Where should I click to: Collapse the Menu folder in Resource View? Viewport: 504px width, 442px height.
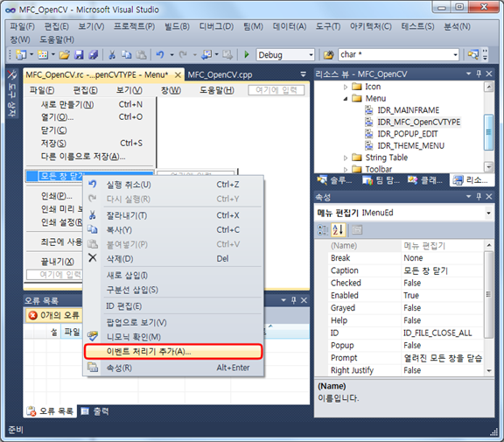pos(346,99)
